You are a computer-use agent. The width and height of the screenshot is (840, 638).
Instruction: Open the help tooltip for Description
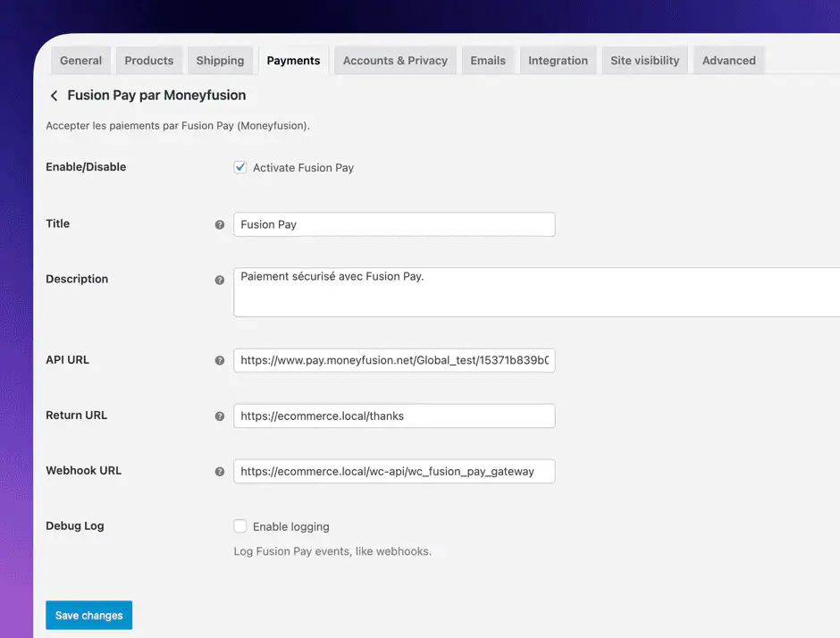[219, 280]
